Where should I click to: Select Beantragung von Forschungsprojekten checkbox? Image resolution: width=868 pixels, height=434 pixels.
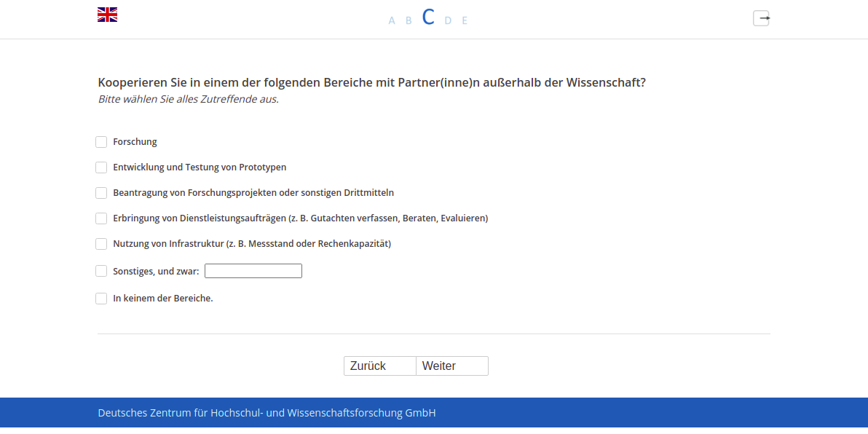(101, 193)
